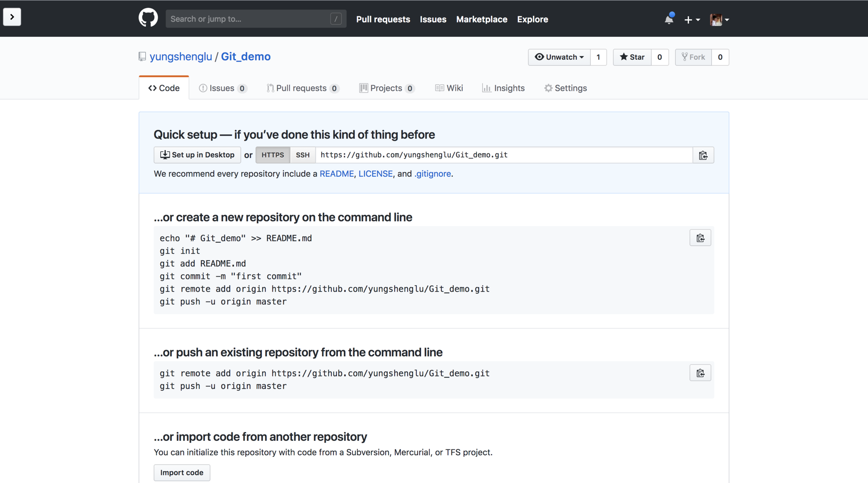Open the Unwatch dropdown
This screenshot has width=868, height=483.
[x=559, y=57]
